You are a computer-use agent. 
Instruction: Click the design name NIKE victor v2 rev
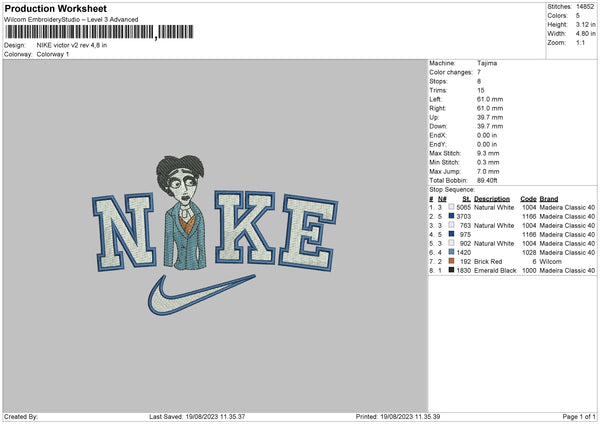coord(72,45)
